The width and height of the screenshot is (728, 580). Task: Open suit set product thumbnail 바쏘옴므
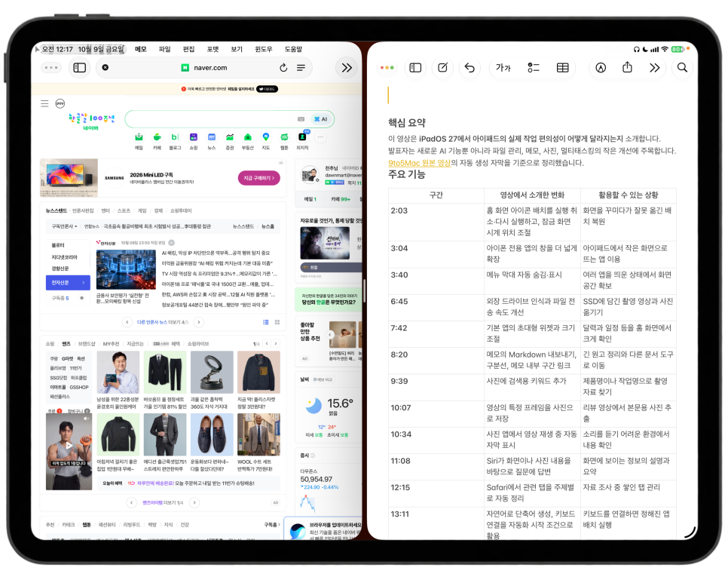165,373
